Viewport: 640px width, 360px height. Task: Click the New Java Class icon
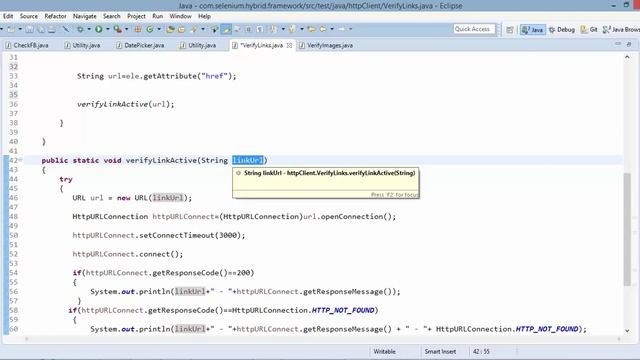pos(149,29)
